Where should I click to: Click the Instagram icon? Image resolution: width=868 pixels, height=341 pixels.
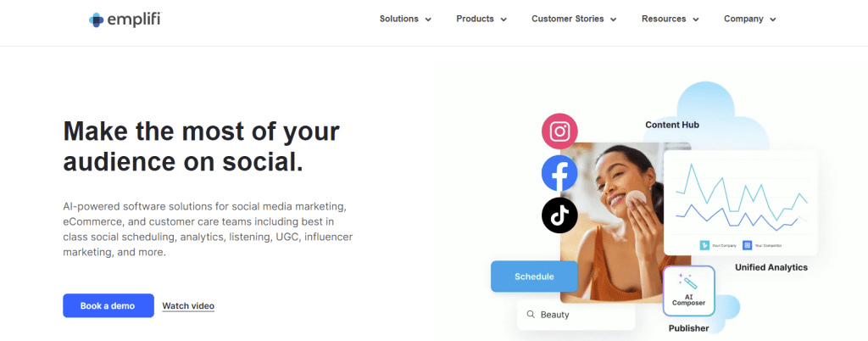[559, 131]
